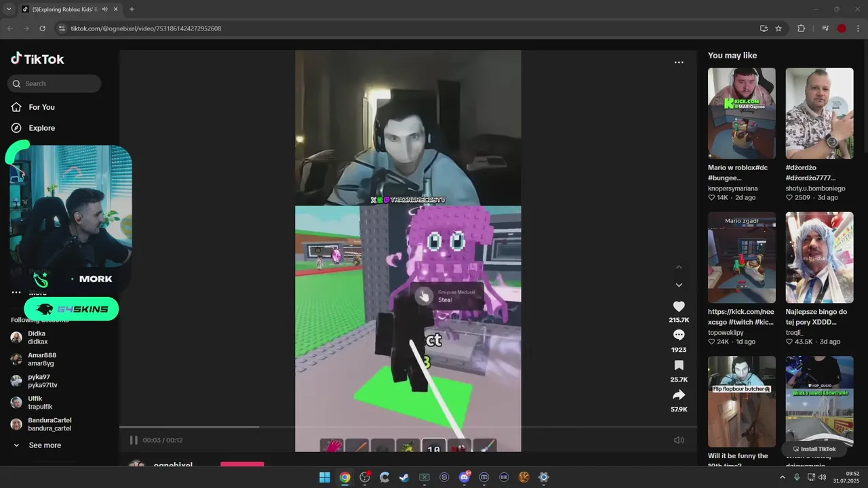This screenshot has width=868, height=488.
Task: Bookmark this page with the star icon
Action: 778,28
